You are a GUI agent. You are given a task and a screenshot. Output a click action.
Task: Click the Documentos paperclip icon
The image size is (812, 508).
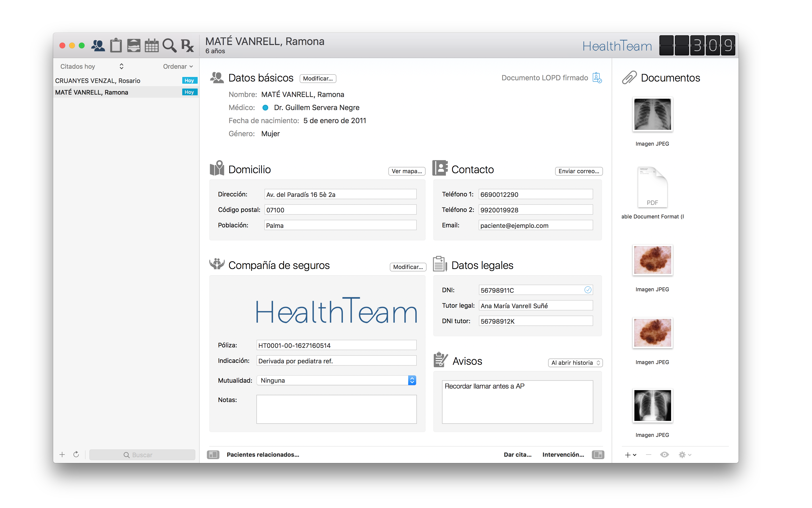point(629,78)
